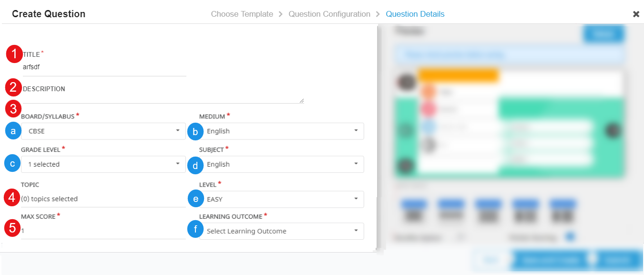644x275 pixels.
Task: Open the Grade Level dropdown
Action: [x=103, y=164]
